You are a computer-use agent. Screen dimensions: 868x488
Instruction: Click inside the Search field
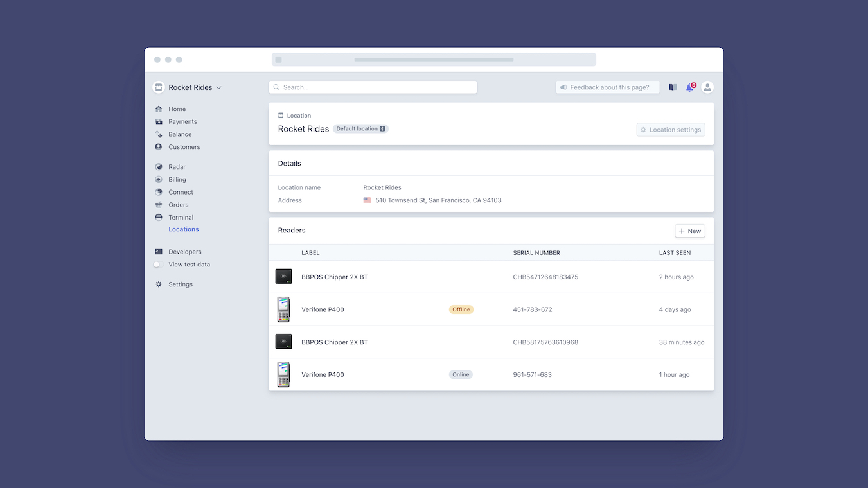pyautogui.click(x=373, y=87)
